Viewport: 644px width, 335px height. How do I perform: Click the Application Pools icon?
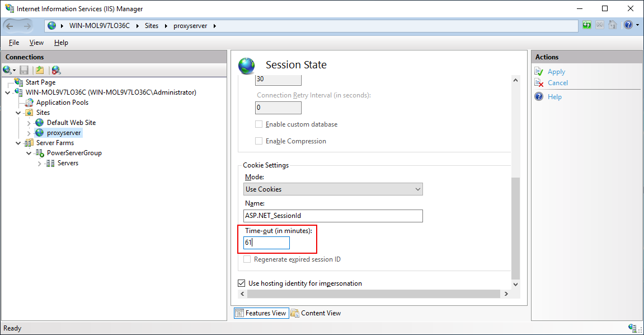pos(30,103)
